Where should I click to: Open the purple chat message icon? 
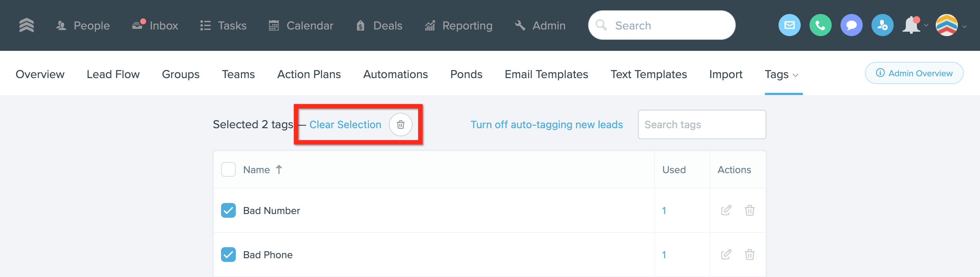851,25
